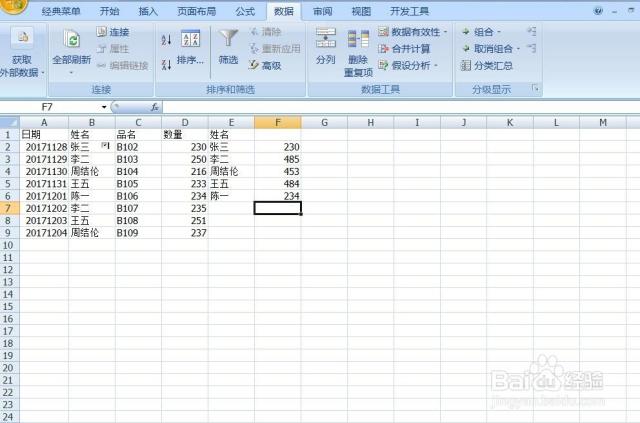The height and width of the screenshot is (423, 640).
Task: Click the Name Box showing F7
Action: 55,106
